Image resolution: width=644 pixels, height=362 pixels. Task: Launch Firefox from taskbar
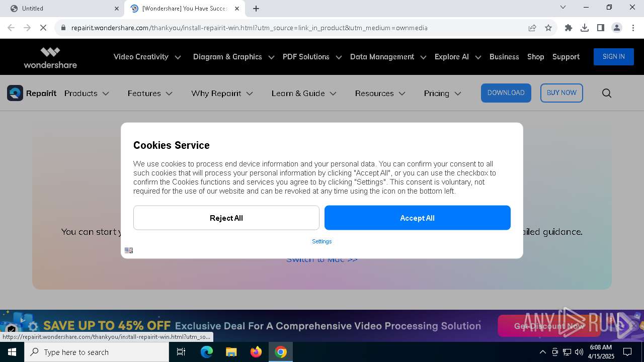256,352
